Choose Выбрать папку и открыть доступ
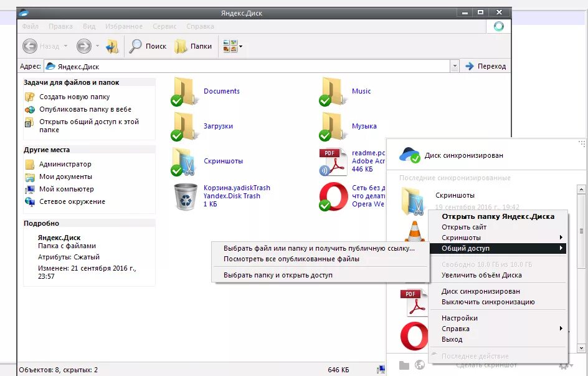 coord(320,275)
